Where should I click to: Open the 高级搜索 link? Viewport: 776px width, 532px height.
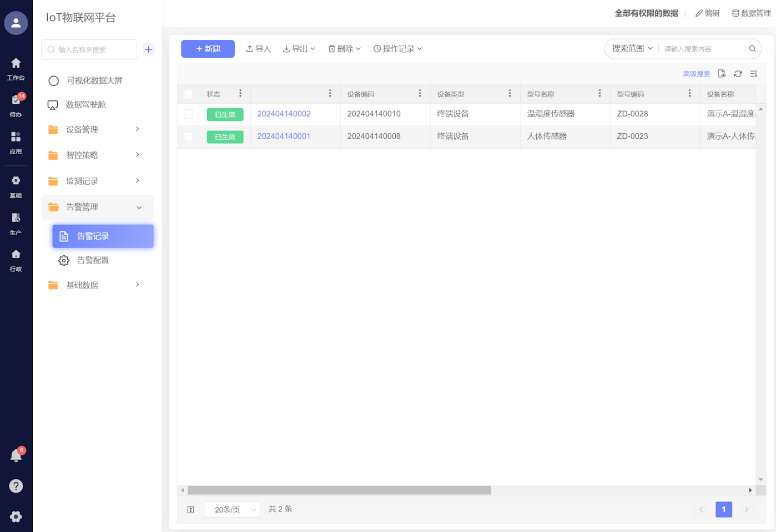click(696, 74)
